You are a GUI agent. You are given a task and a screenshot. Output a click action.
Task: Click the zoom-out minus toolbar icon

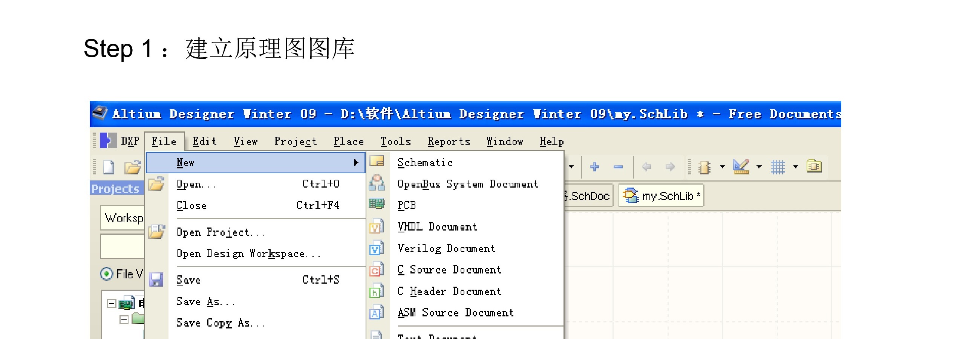tap(618, 166)
